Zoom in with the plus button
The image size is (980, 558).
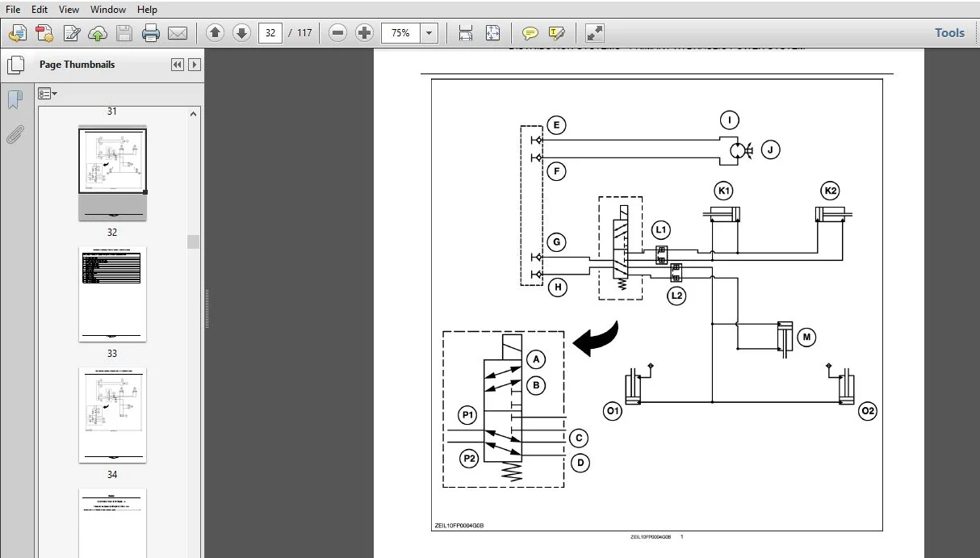pyautogui.click(x=364, y=33)
